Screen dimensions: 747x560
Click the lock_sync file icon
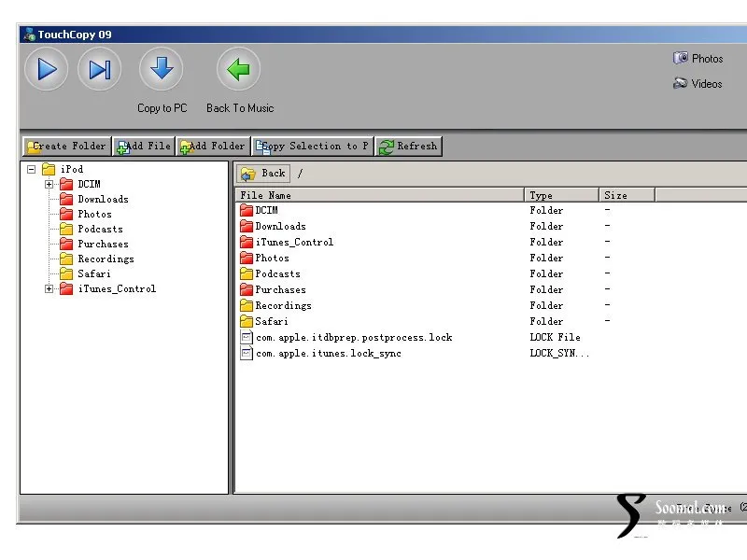[x=247, y=354]
